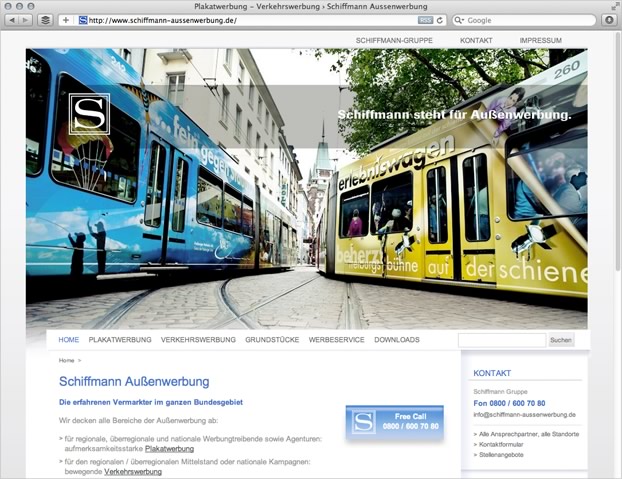The width and height of the screenshot is (622, 479).
Task: Open GRUNDSTÜCKE menu item
Action: [x=272, y=340]
